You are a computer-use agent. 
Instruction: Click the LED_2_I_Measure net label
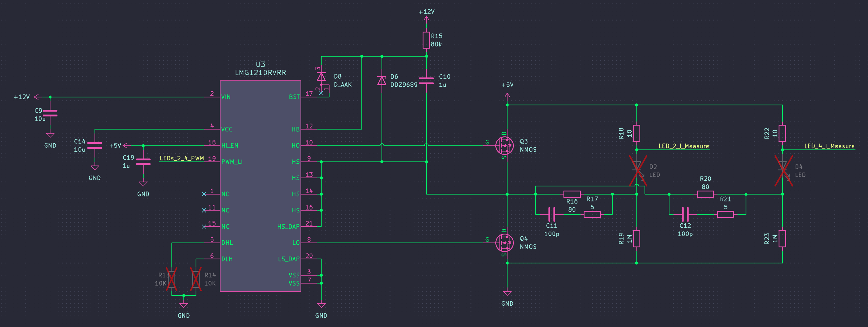click(684, 146)
